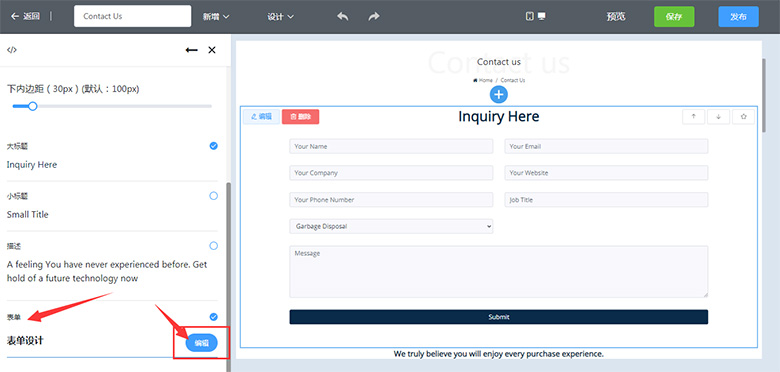The image size is (780, 372).
Task: Click the star favorite icon on block
Action: 743,117
